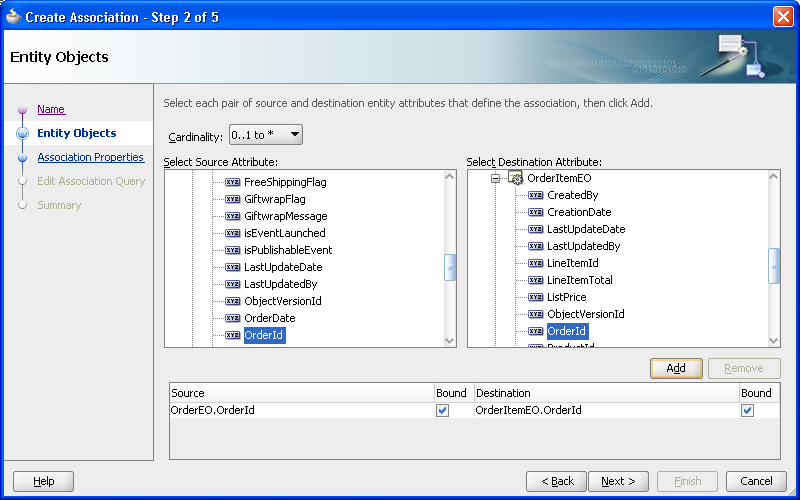The width and height of the screenshot is (800, 500).
Task: Click the attribute icon beside source OrderId
Action: [x=233, y=335]
